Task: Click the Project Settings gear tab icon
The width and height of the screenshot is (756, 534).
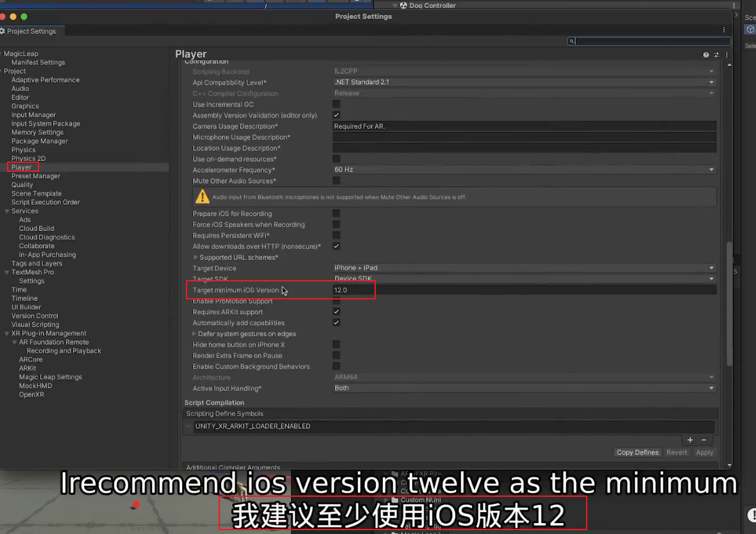Action: pos(3,31)
